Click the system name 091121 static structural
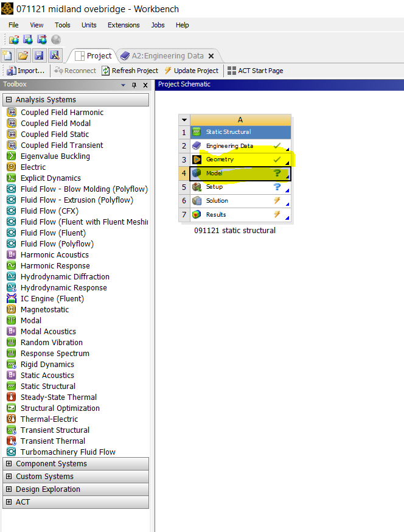 235,231
